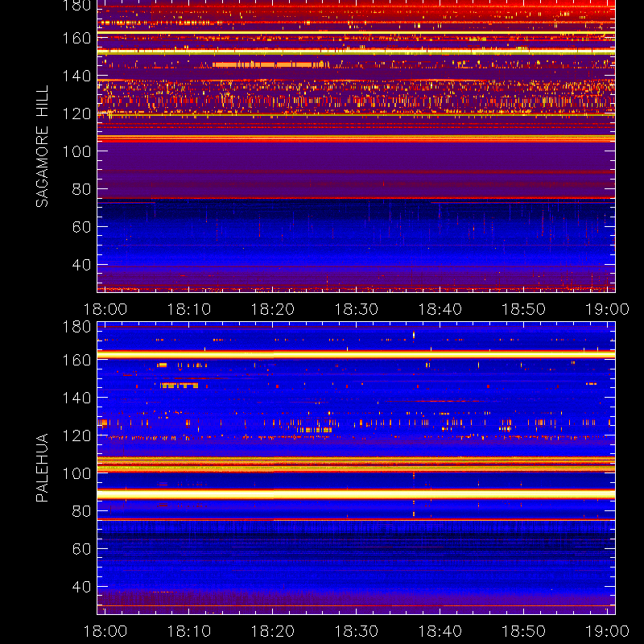Select the 18:10 label under Sagamore Hill plot
Image resolution: width=644 pixels, height=644 pixels.
189,309
